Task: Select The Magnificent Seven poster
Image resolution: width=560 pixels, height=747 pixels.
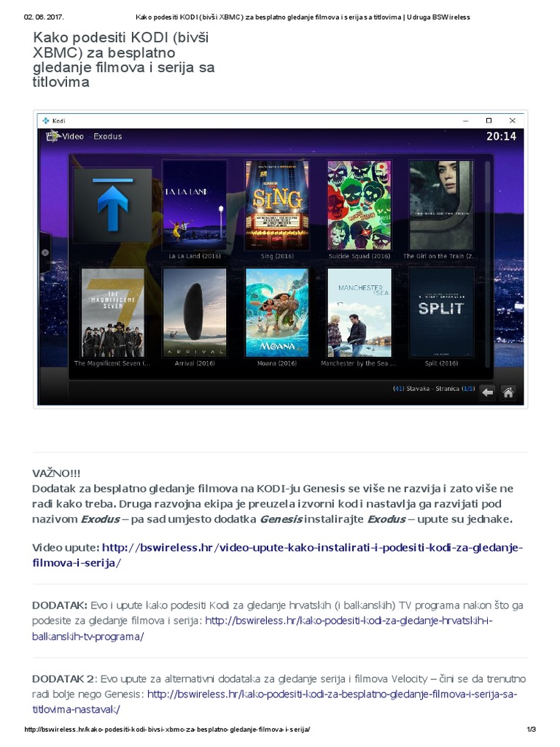Action: [x=113, y=312]
